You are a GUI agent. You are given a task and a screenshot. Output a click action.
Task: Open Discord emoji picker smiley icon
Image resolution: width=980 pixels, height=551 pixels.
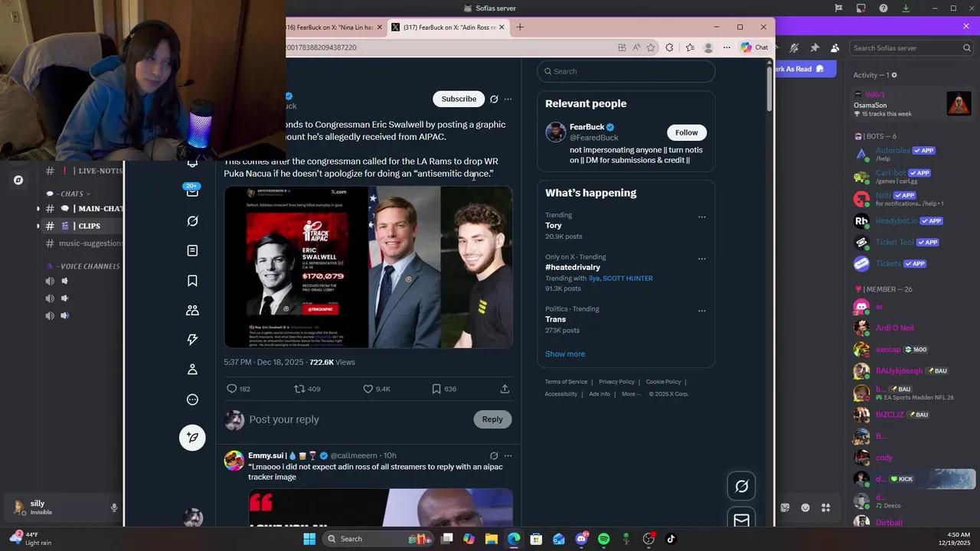(805, 507)
